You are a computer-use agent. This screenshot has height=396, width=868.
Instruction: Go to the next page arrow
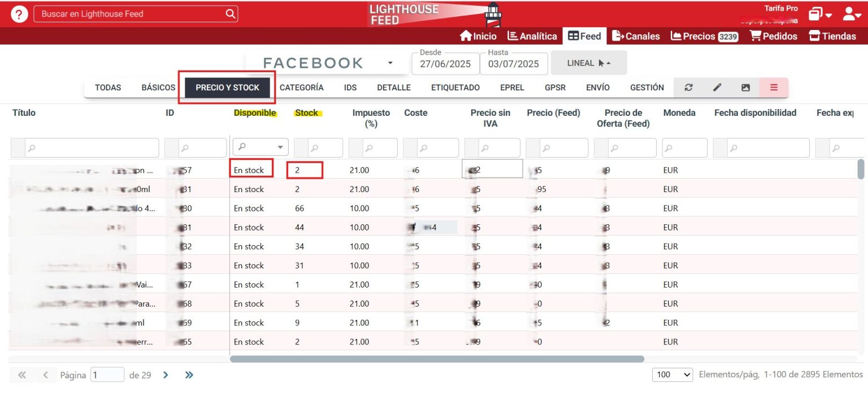click(166, 375)
